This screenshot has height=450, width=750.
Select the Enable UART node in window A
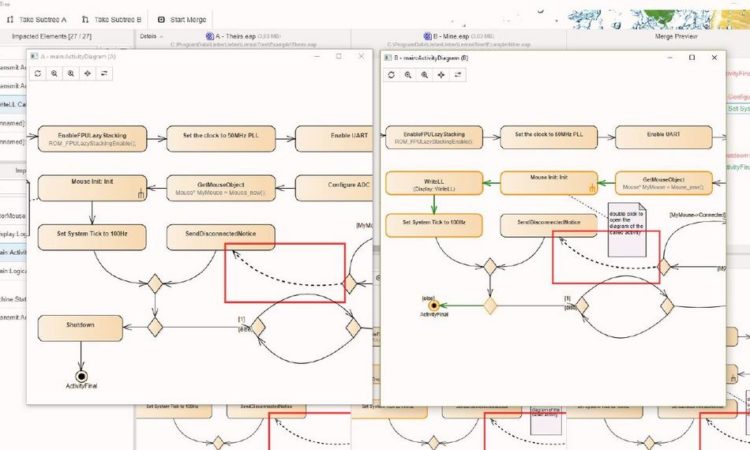[334, 139]
